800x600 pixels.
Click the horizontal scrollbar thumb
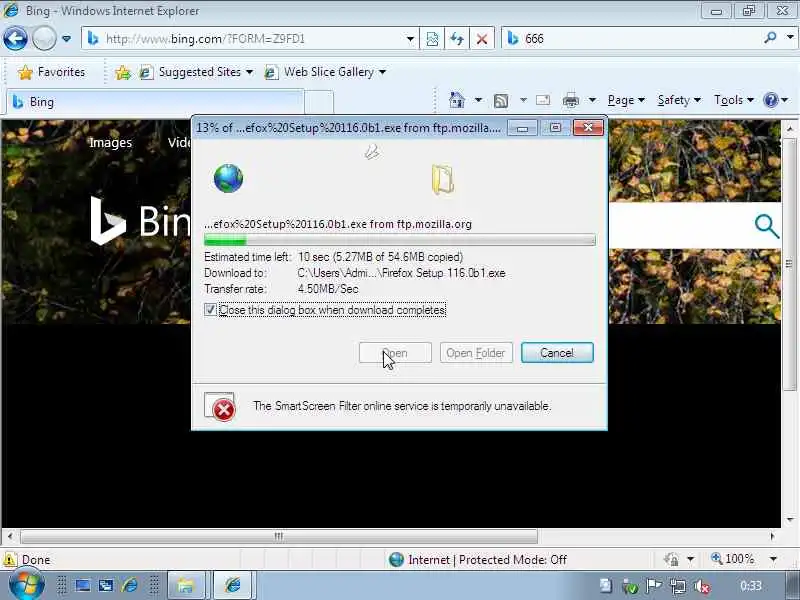(x=279, y=536)
